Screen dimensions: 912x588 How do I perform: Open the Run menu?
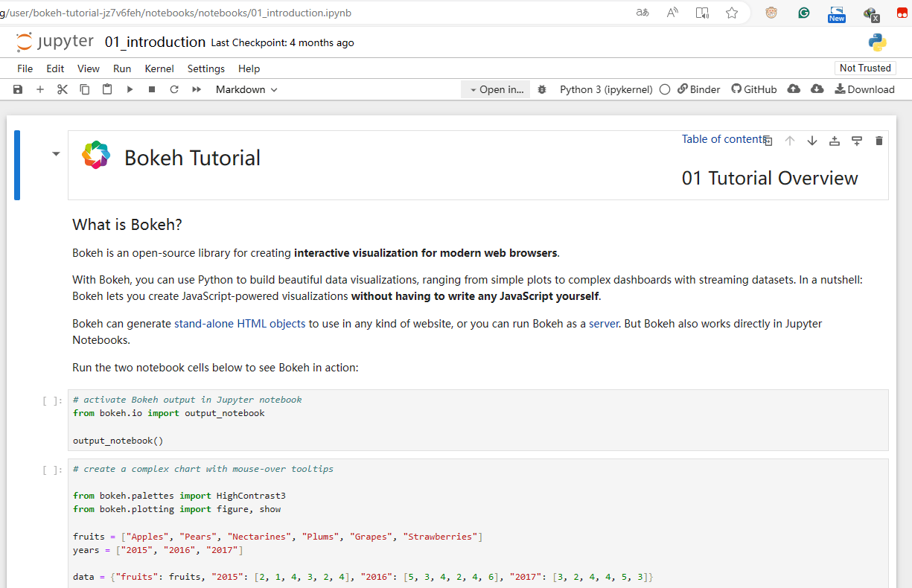click(122, 68)
